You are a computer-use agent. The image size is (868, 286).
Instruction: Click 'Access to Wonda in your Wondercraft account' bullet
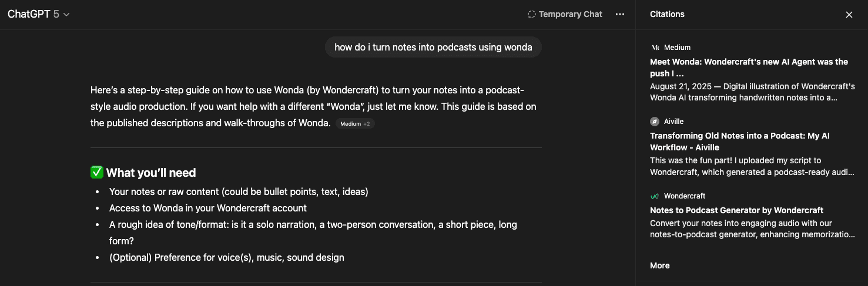(208, 208)
